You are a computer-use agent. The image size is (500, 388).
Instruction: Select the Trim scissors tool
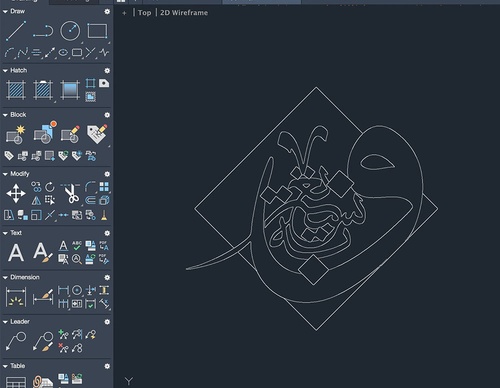coord(71,193)
